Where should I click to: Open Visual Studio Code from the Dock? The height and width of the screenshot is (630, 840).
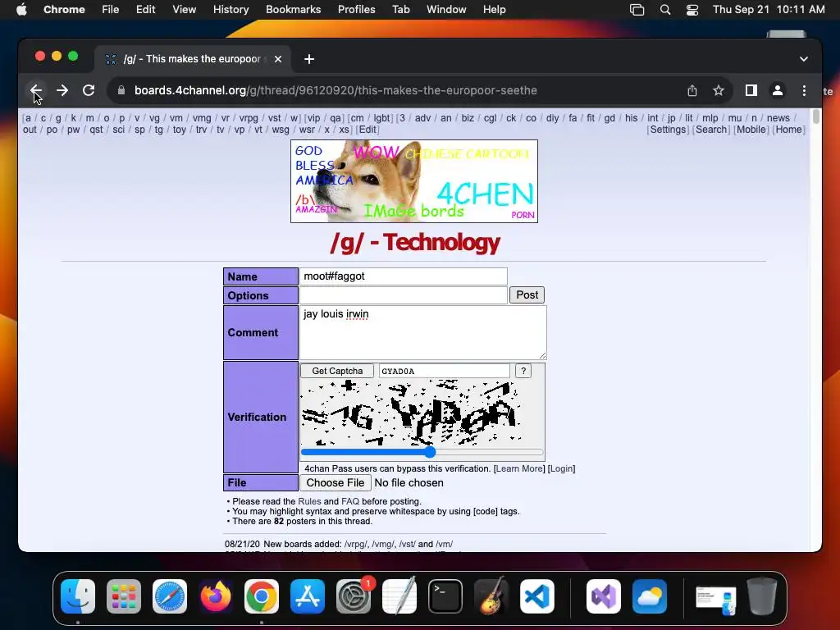(537, 596)
